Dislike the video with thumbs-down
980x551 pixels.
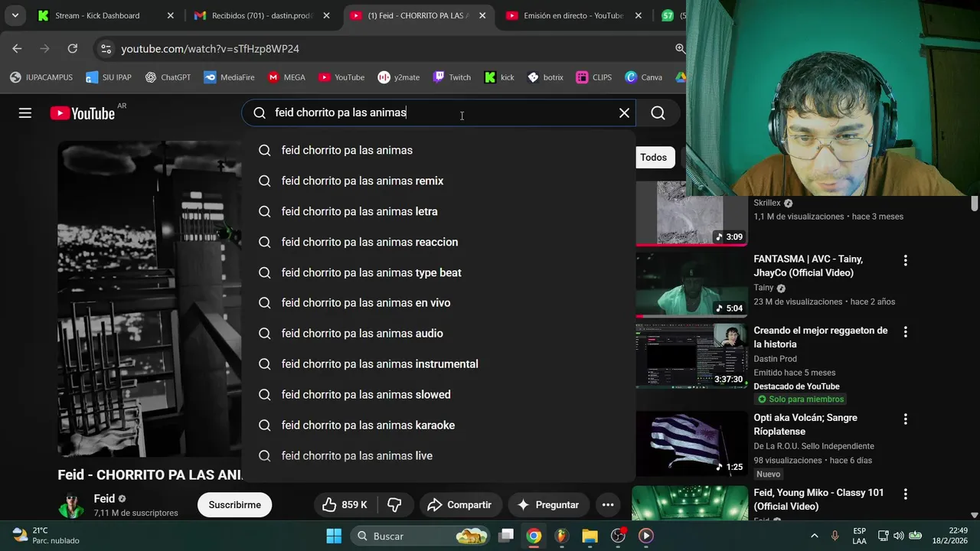pyautogui.click(x=395, y=505)
